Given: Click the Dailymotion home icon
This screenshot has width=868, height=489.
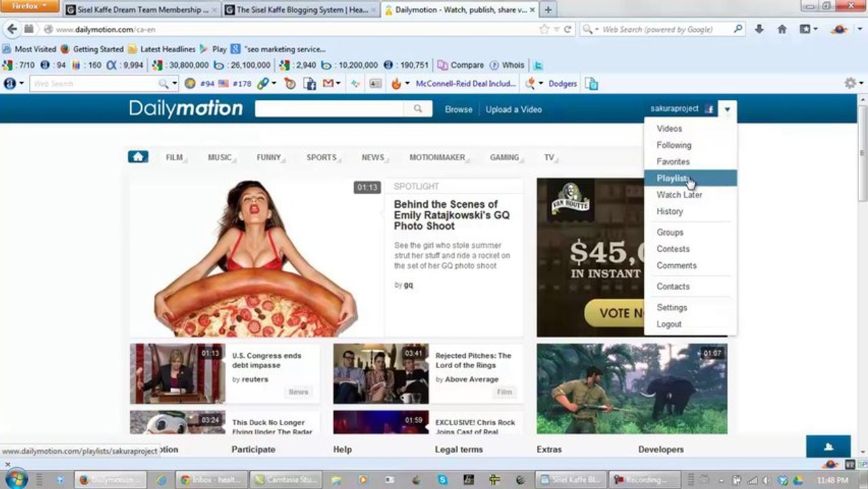Looking at the screenshot, I should click(138, 157).
